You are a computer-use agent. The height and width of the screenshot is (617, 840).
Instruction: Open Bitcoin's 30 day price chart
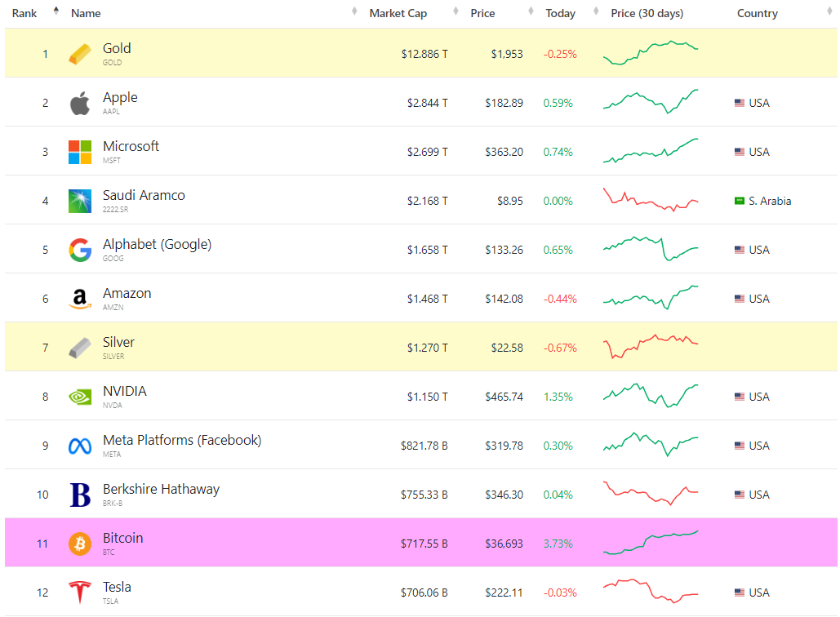click(651, 543)
